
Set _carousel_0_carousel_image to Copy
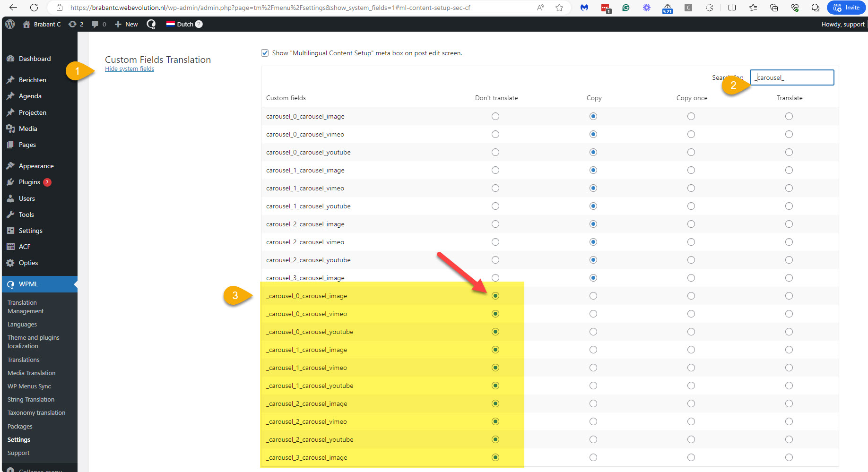tap(593, 296)
